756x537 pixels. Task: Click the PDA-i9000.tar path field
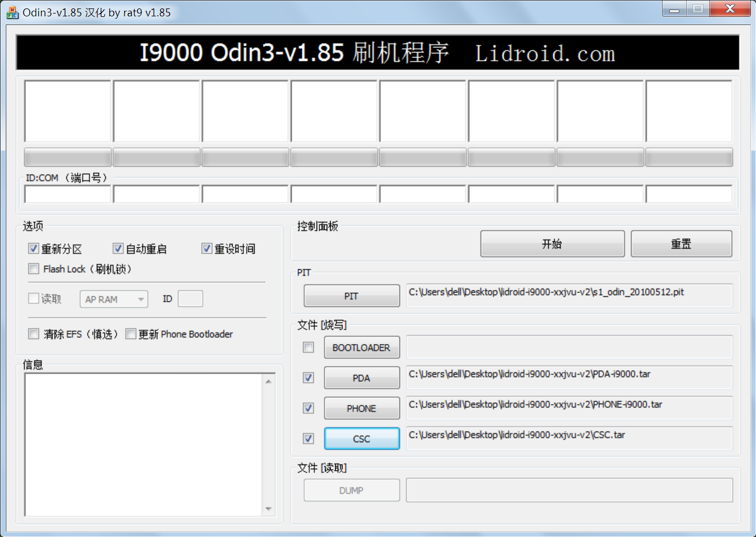(x=569, y=378)
